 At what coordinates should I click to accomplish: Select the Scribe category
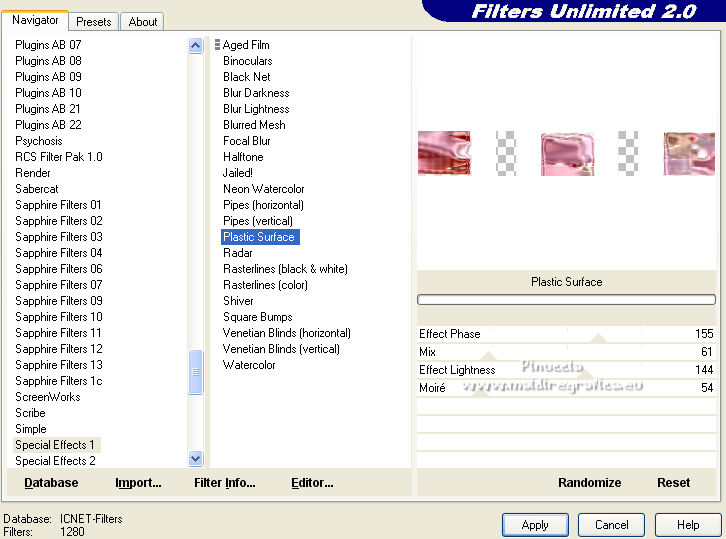[30, 413]
